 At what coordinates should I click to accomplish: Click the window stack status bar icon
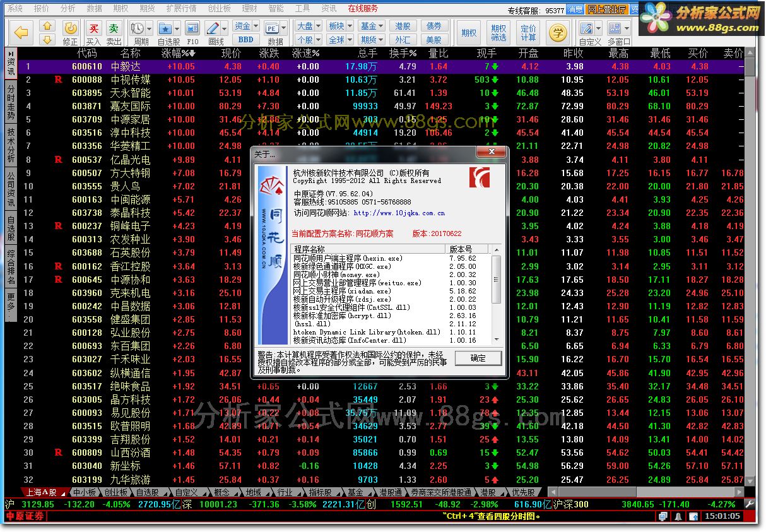coord(663,516)
